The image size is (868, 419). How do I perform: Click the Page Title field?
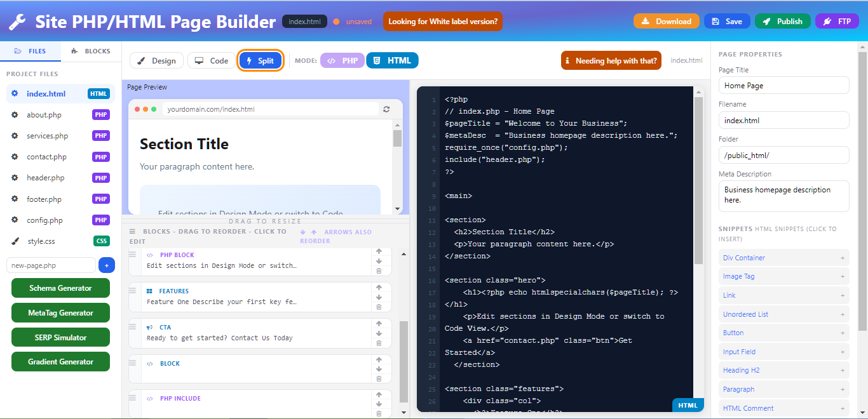pyautogui.click(x=784, y=86)
